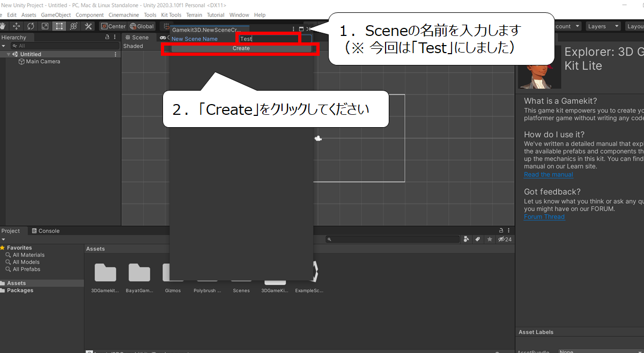Toggle the Project panel lock
The height and width of the screenshot is (353, 644).
coord(501,231)
